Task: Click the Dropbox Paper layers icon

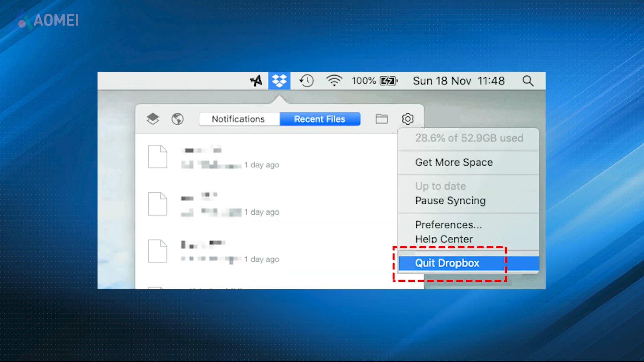Action: (x=153, y=119)
